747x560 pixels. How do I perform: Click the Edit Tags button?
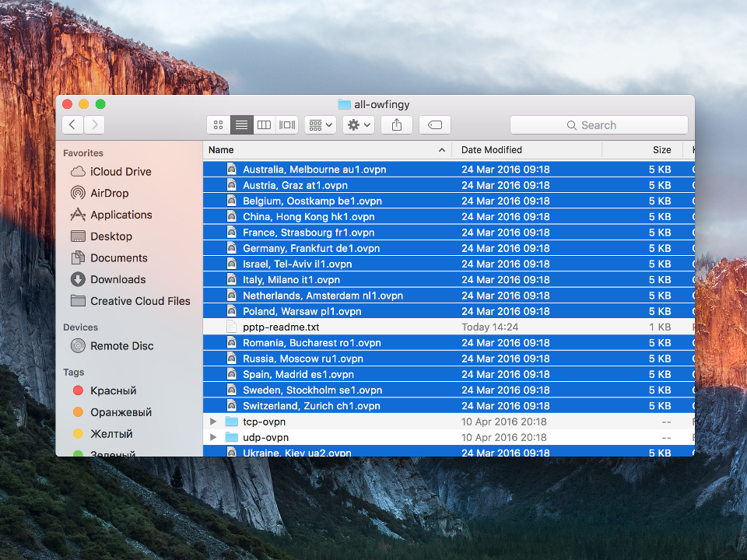(435, 124)
